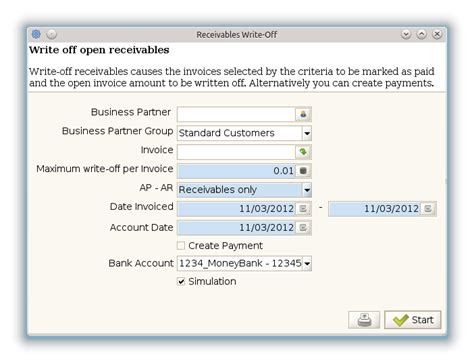Open calculator for Maximum write-off per Invoice
Viewport: 474px width, 363px height.
(303, 171)
